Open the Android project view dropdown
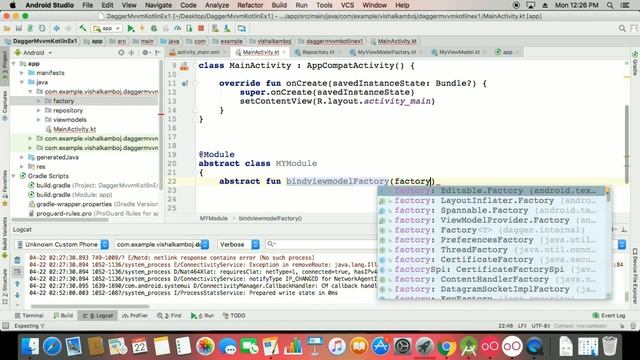 pos(33,53)
